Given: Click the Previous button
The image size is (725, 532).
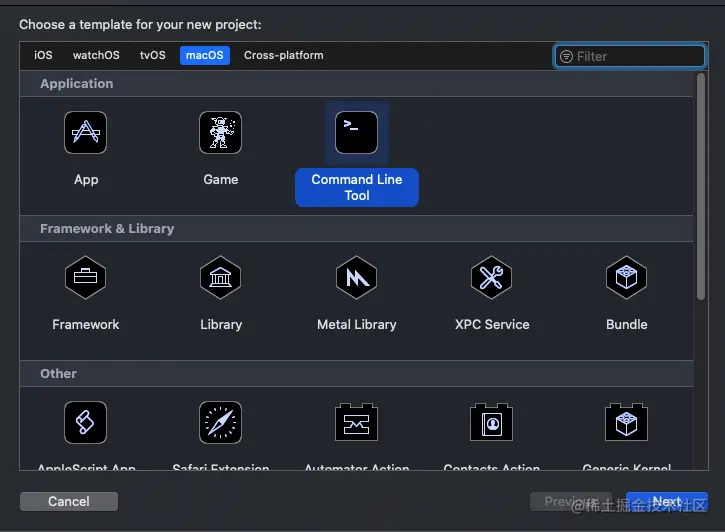Looking at the screenshot, I should [571, 501].
